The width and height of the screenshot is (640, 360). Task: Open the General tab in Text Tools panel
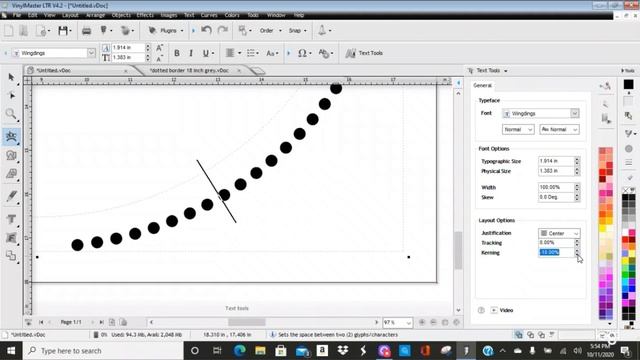click(482, 85)
